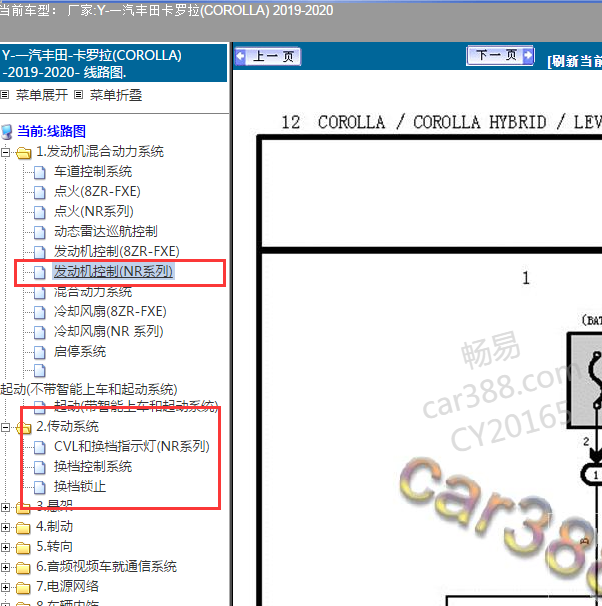This screenshot has height=606, width=602.
Task: Click 菜单折叠 to collapse all menus
Action: pyautogui.click(x=116, y=95)
